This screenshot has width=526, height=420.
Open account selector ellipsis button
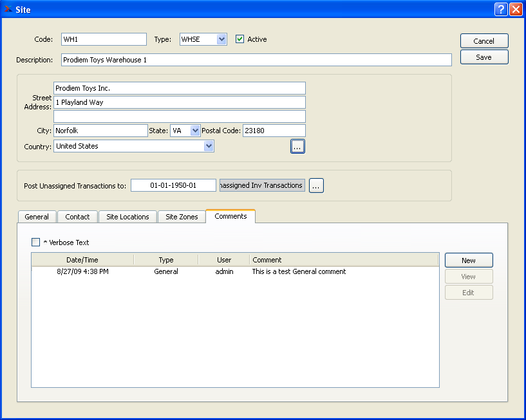(x=315, y=186)
